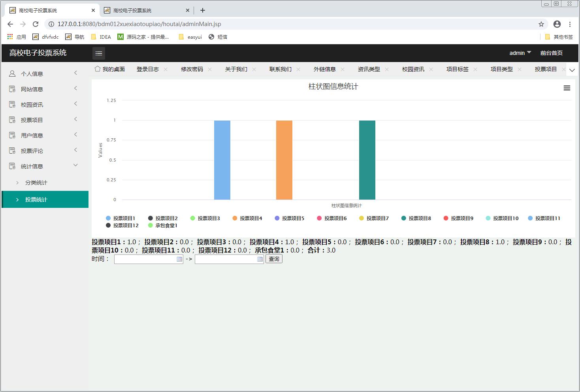Image resolution: width=580 pixels, height=392 pixels.
Task: Collapse the 统计信息 sidebar menu
Action: (75, 165)
